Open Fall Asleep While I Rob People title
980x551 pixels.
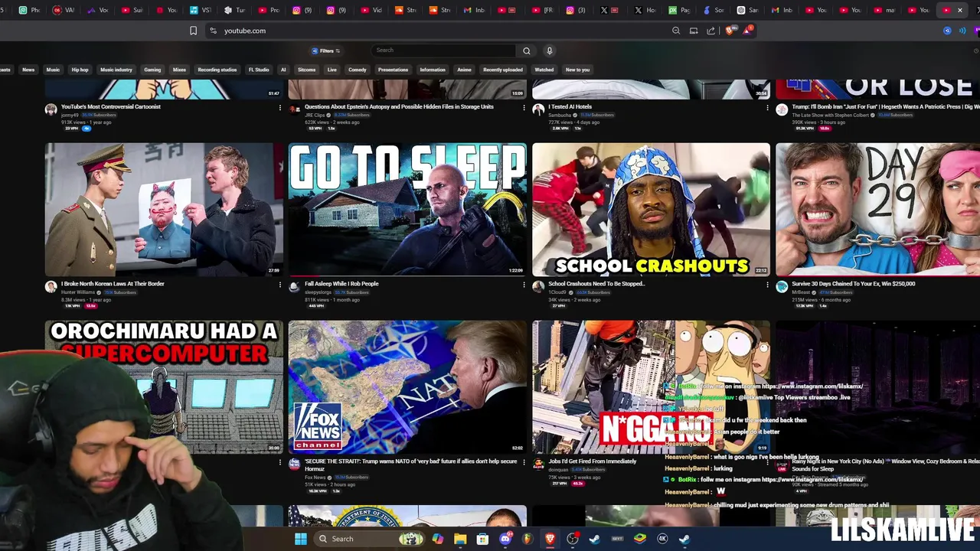pyautogui.click(x=341, y=284)
